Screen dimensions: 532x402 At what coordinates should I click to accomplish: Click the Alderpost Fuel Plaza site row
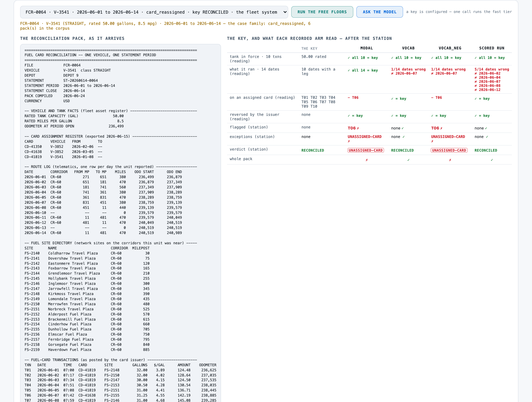click(87, 314)
